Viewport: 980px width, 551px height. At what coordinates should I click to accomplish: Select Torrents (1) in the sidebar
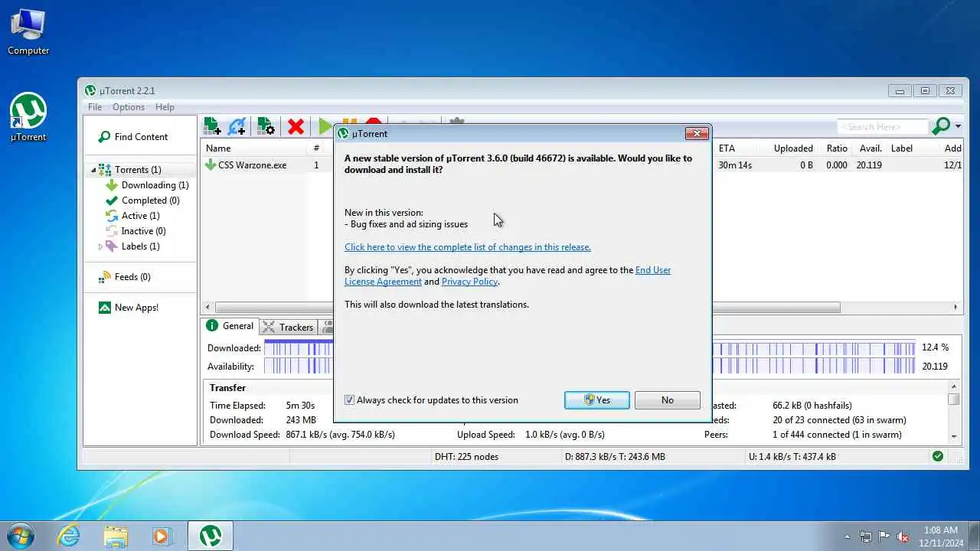point(137,170)
